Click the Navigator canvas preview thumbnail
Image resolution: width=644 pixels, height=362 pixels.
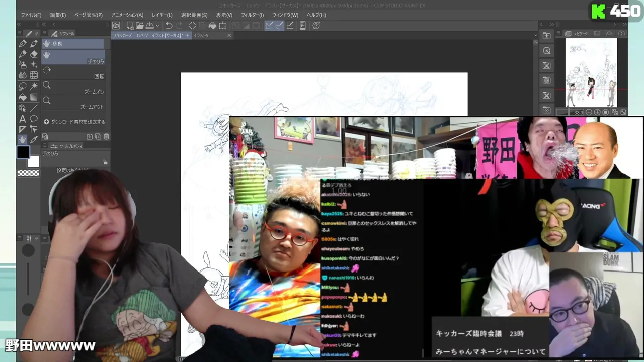pos(591,72)
